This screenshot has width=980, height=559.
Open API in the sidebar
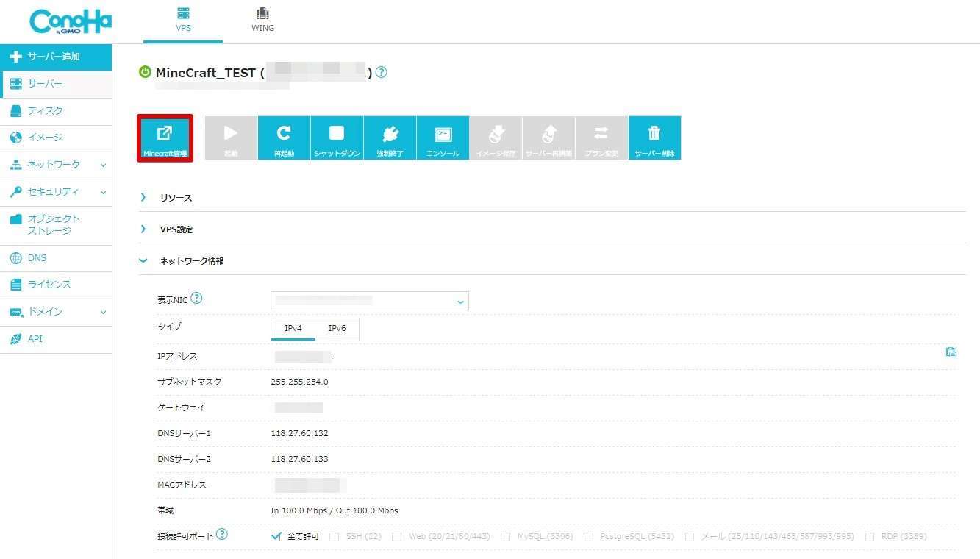pos(56,339)
